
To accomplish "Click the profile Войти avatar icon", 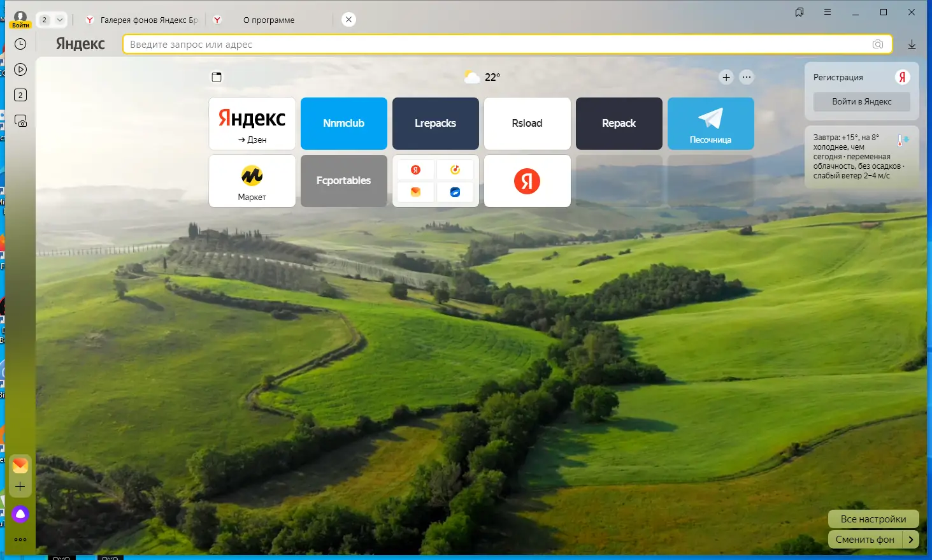I will 20,20.
